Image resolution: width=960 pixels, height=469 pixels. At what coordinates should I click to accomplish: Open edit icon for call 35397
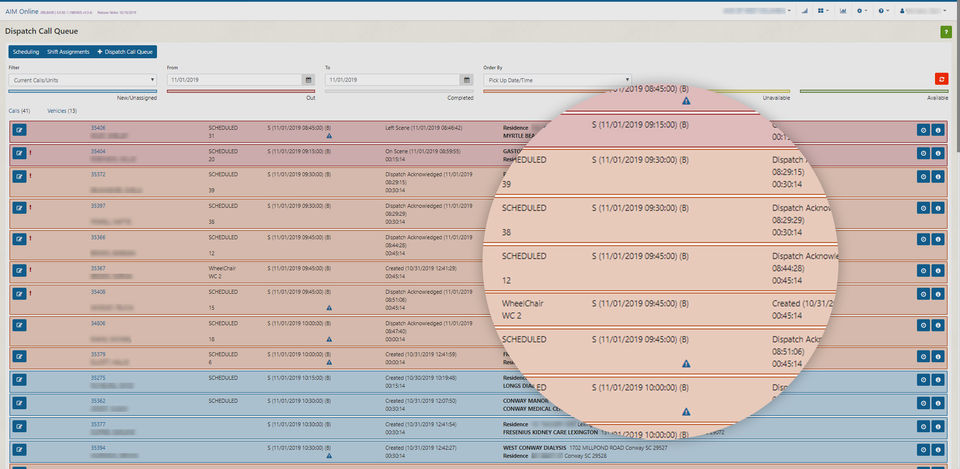(x=20, y=208)
